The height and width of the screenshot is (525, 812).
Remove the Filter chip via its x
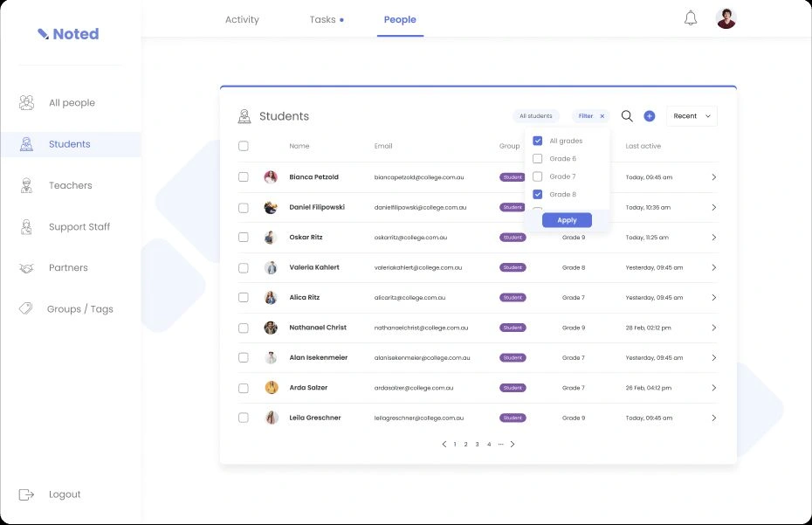[602, 116]
